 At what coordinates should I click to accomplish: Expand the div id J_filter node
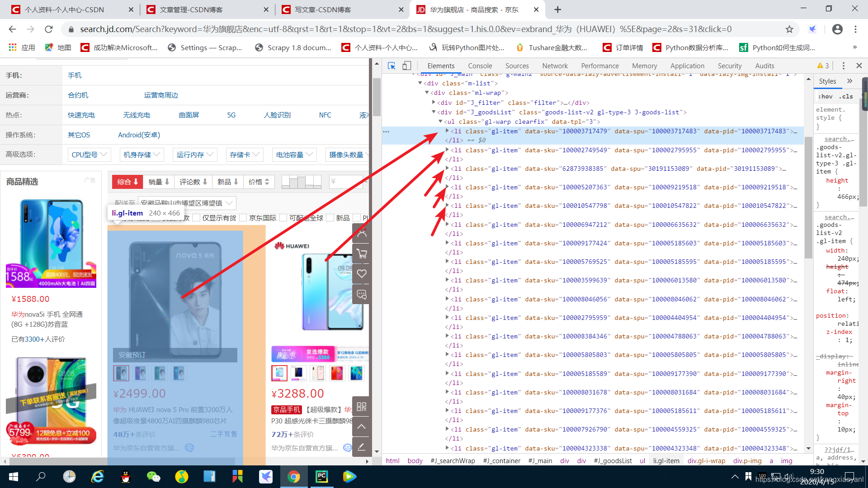[434, 103]
